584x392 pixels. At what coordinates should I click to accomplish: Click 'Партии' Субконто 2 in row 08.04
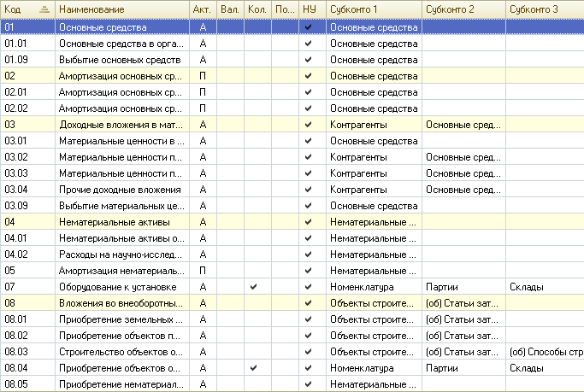442,368
